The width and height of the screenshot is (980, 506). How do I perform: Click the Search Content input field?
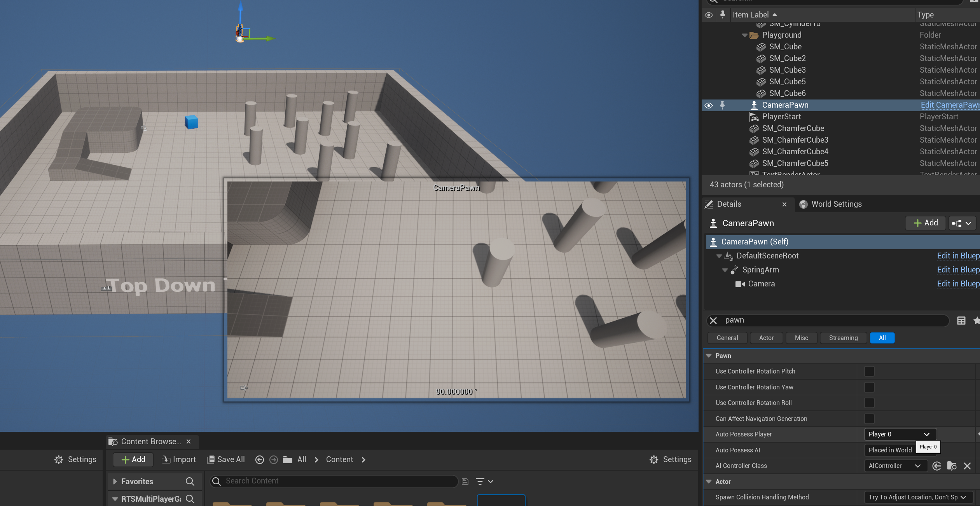point(334,481)
